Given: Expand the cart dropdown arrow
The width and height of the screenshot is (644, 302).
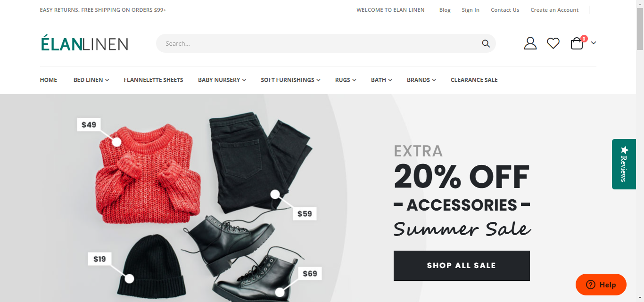Looking at the screenshot, I should click(594, 43).
